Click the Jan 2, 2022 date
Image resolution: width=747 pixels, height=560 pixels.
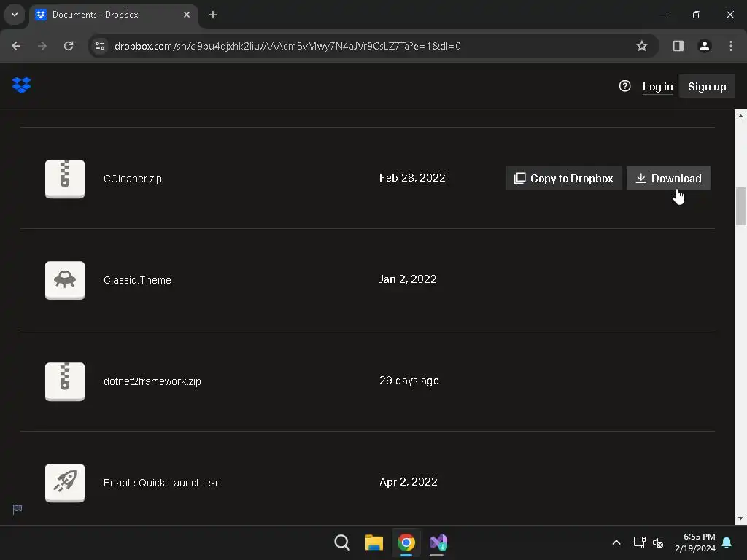[408, 279]
